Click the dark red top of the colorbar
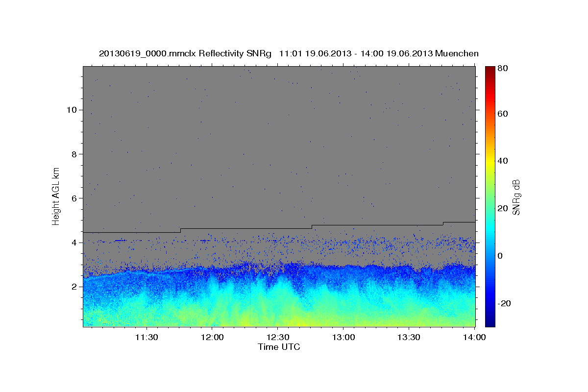This screenshot has height=392, width=588. 490,70
